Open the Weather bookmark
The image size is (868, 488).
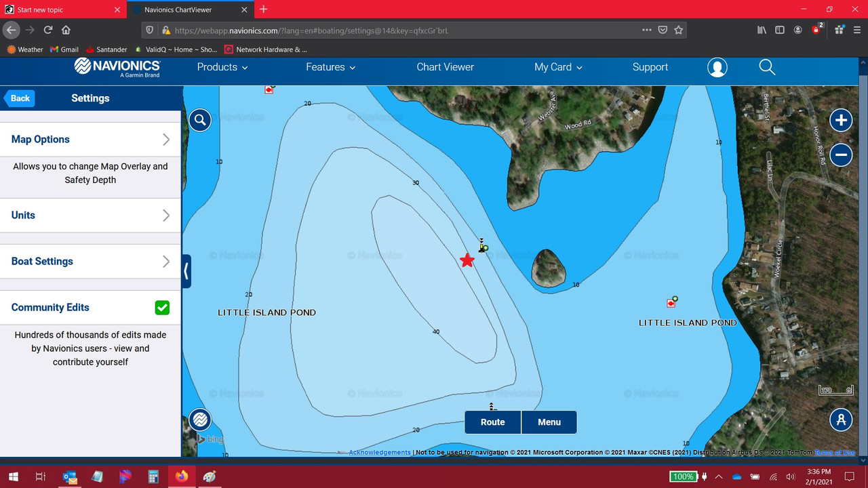click(24, 49)
